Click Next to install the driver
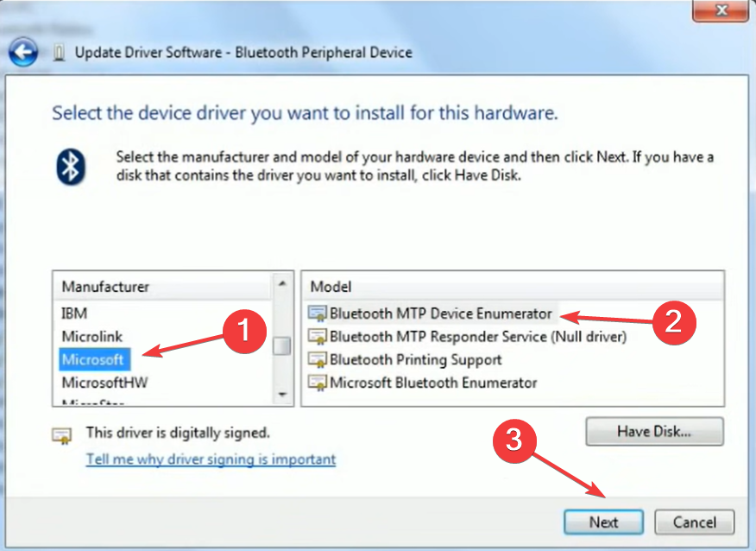756x551 pixels. 603,522
